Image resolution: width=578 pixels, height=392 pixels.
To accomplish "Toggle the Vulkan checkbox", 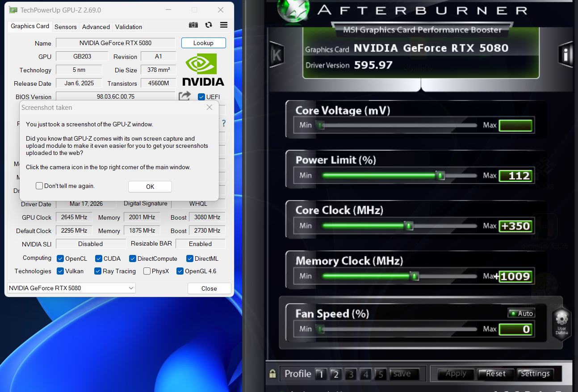I will pyautogui.click(x=60, y=271).
